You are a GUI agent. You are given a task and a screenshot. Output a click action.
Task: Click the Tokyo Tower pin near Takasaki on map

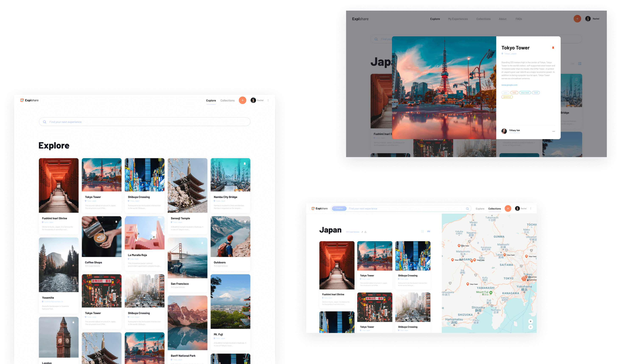[x=504, y=255]
